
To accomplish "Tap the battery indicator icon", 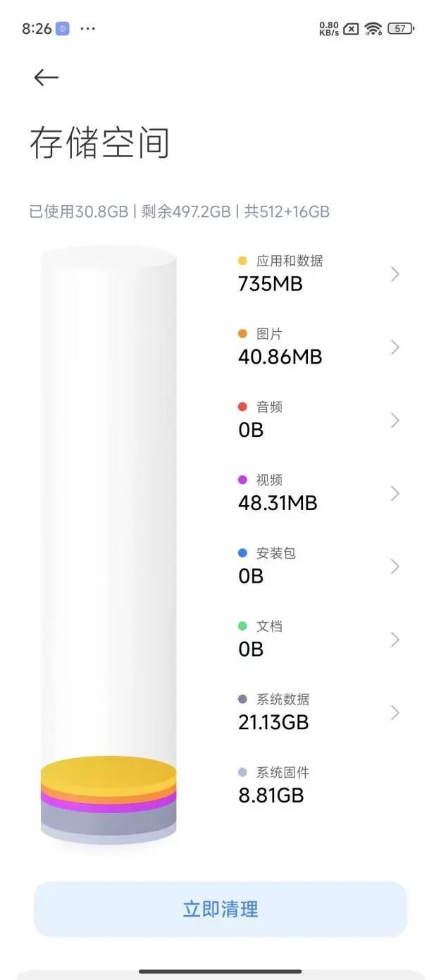I will coord(401,29).
